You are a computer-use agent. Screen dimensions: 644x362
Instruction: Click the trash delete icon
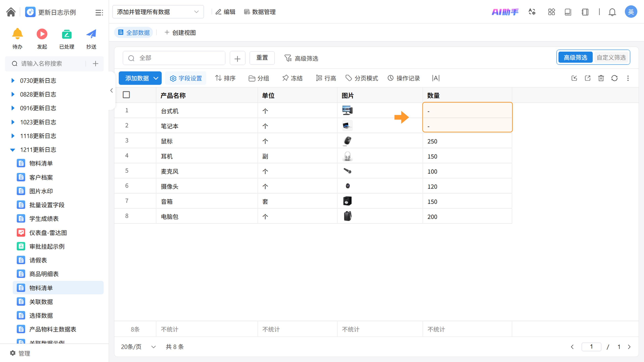(x=601, y=78)
